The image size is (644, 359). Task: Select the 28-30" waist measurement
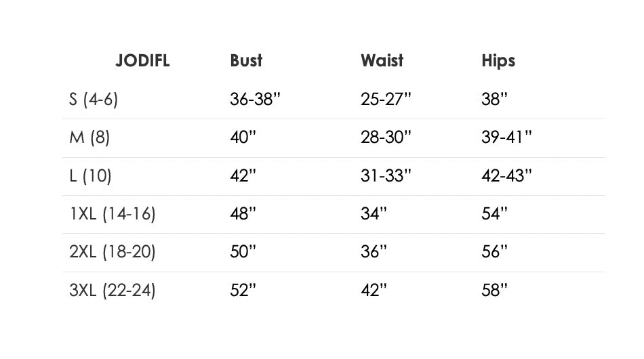tap(386, 137)
